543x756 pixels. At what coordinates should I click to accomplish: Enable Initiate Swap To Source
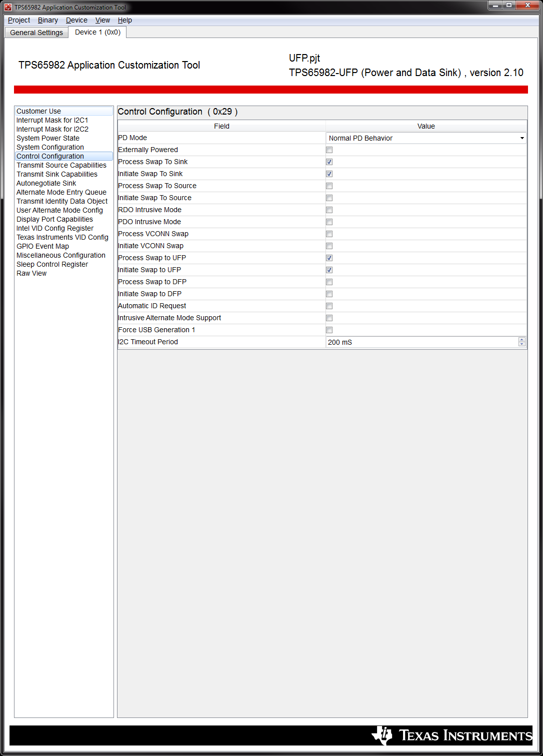pos(329,198)
